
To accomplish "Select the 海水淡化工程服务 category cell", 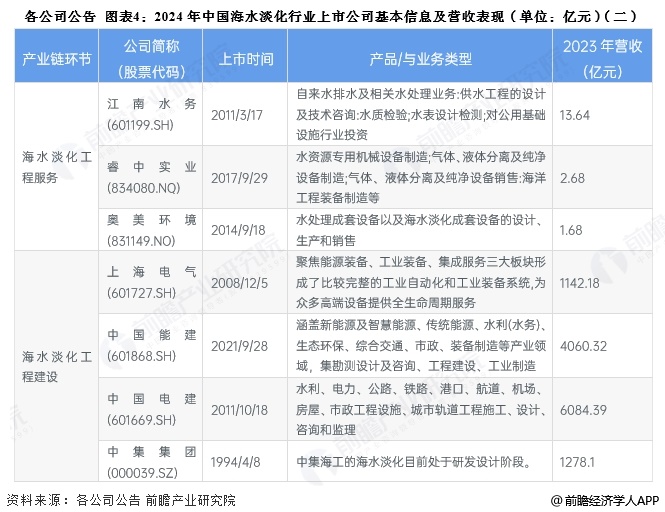I will pyautogui.click(x=56, y=167).
